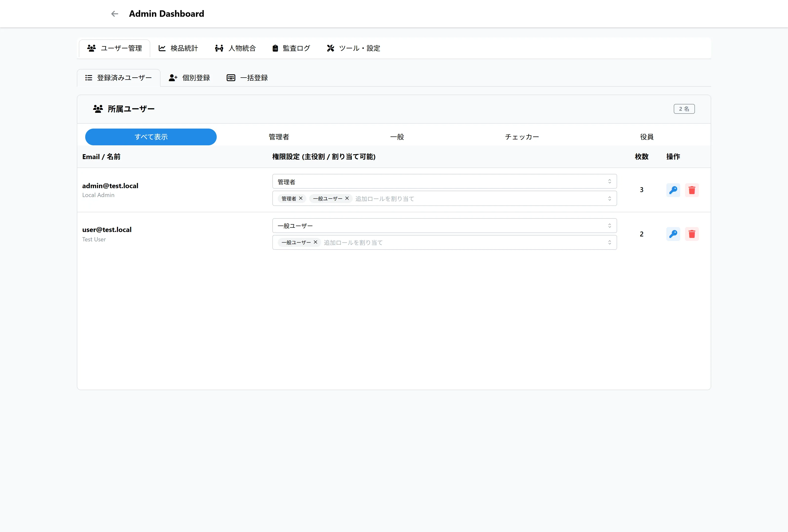The width and height of the screenshot is (788, 532).
Task: Switch to the 個別登録 tab
Action: (x=190, y=78)
